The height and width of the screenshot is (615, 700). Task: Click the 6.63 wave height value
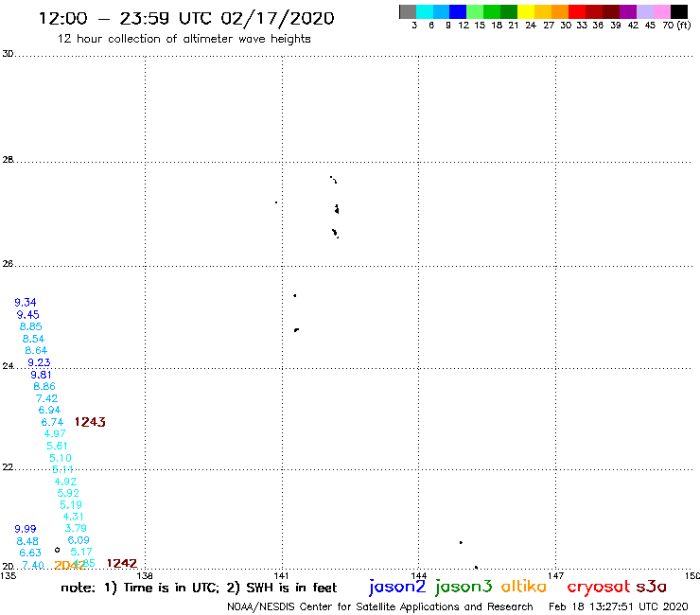click(30, 553)
